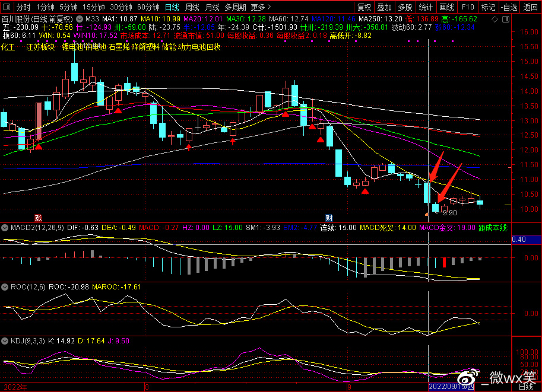Open the 自选 watchlist dropdown

coord(508,8)
